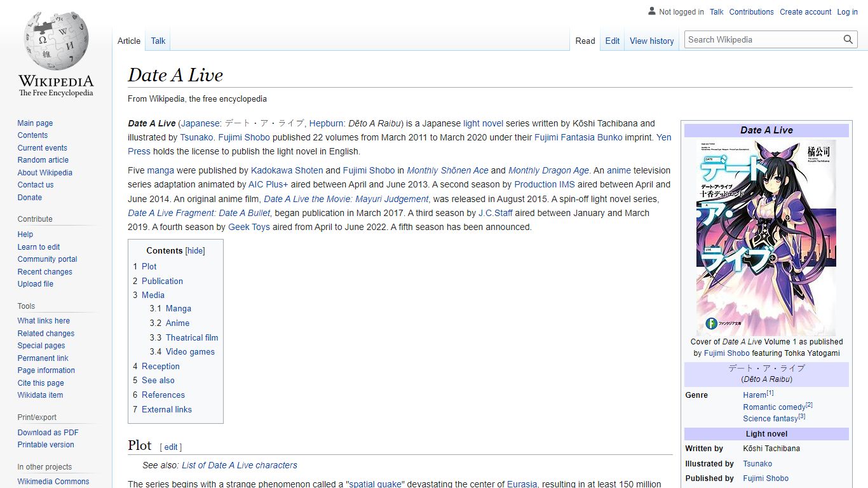Jump to 3.4 Video games
Screen dimensions: 868x488
point(190,351)
